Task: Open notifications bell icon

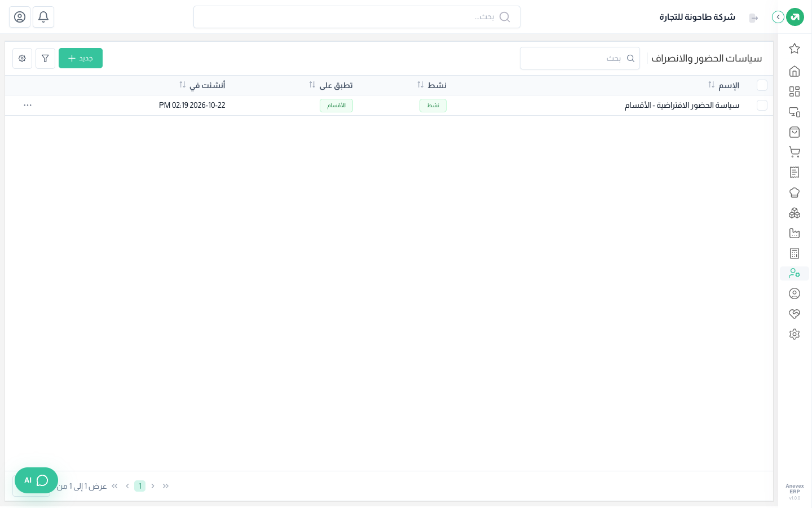Action: click(x=43, y=17)
